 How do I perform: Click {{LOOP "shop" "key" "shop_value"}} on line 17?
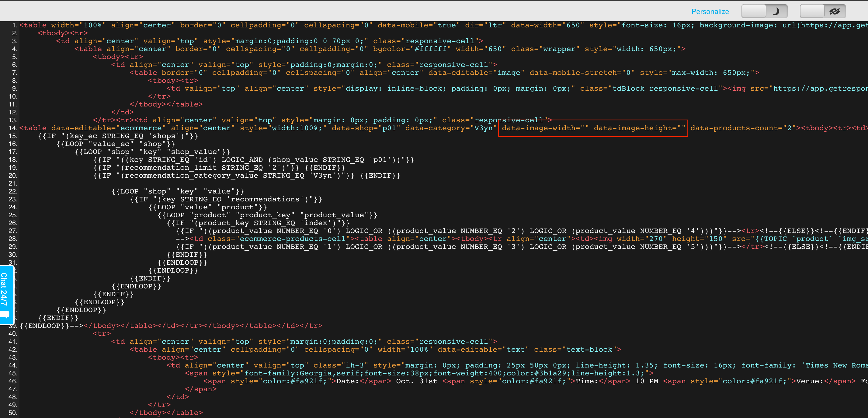click(x=152, y=152)
